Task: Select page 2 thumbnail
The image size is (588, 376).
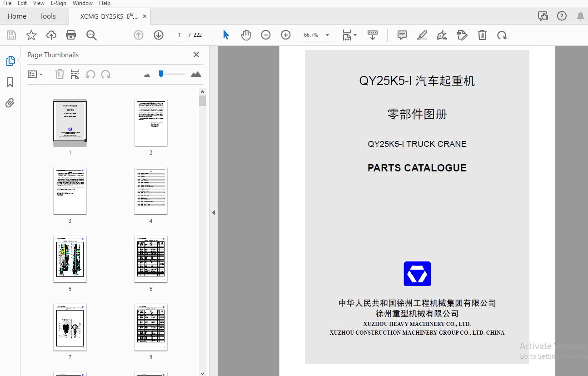Action: point(151,123)
